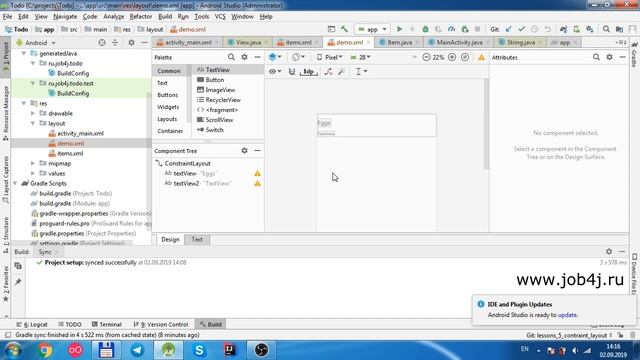Open Chrome from Windows taskbar
Screen dimensions: 640x360
pos(45,350)
